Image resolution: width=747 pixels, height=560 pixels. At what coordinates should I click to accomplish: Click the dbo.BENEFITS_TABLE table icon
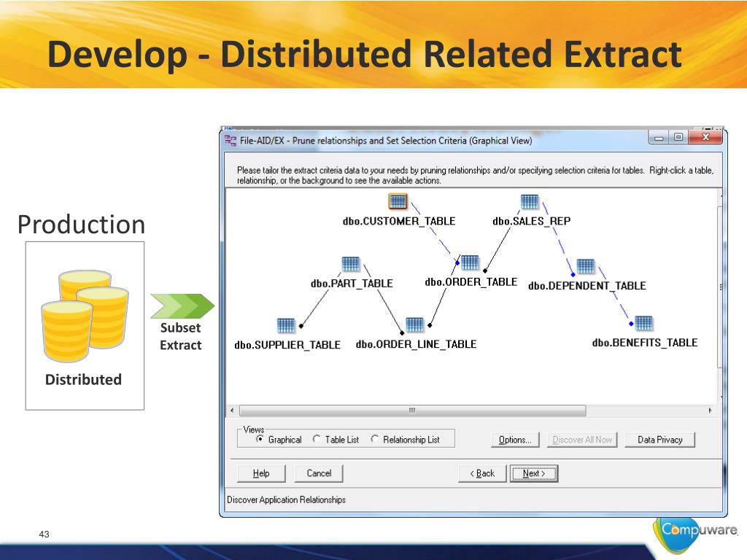coord(643,323)
